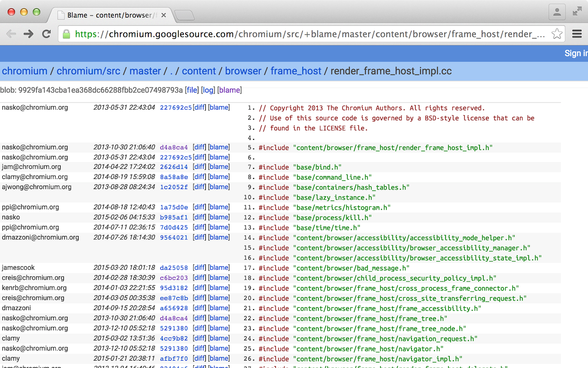Open frame_host directory breadcrumb link
Screen dimensions: 588x368
[x=296, y=71]
